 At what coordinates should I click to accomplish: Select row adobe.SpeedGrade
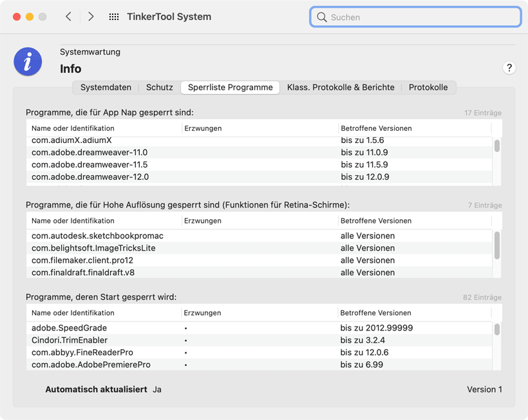point(259,328)
